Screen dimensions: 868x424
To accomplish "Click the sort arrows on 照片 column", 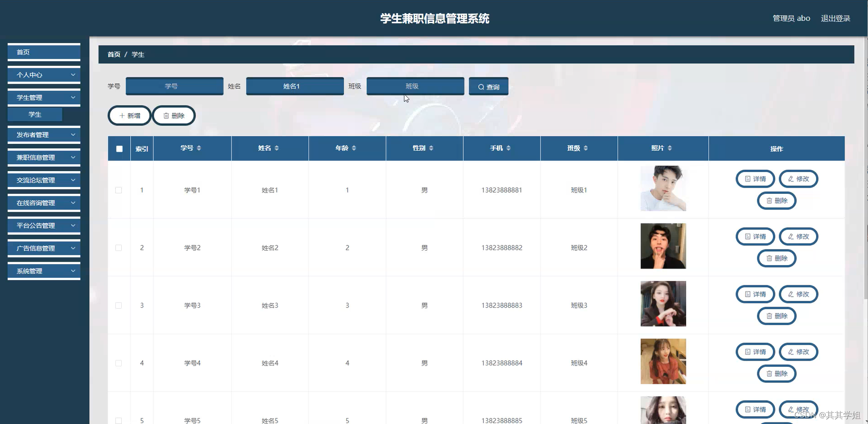I will (x=670, y=148).
